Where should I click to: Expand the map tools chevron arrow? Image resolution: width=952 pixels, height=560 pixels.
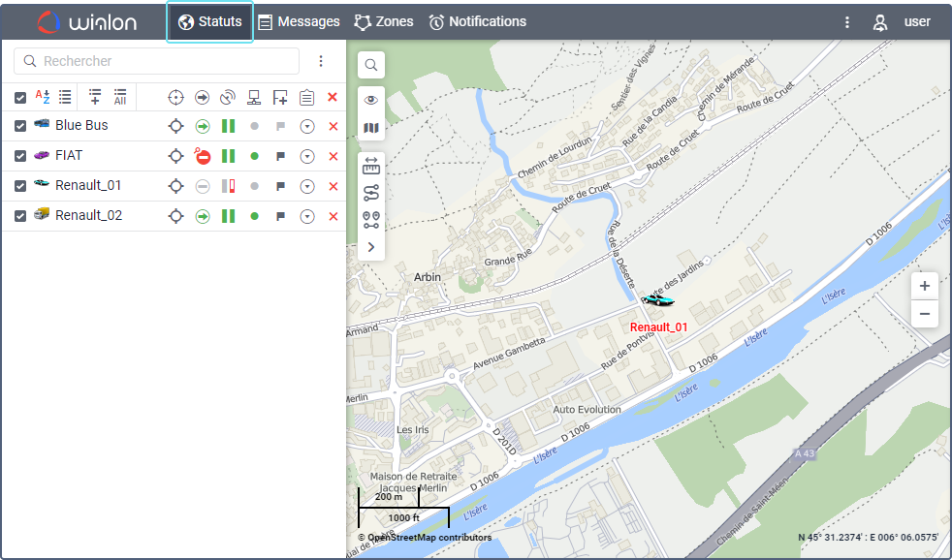click(x=371, y=248)
